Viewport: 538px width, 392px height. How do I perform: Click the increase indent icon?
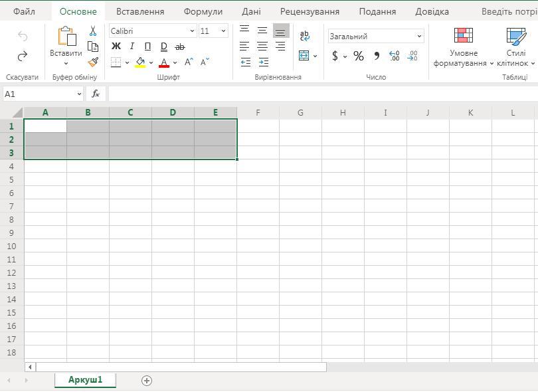tap(263, 62)
